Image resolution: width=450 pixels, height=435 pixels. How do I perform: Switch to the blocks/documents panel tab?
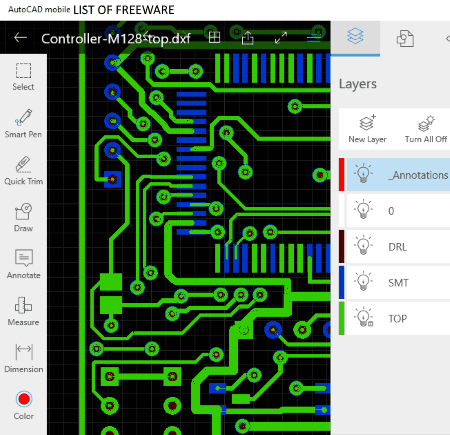point(405,38)
